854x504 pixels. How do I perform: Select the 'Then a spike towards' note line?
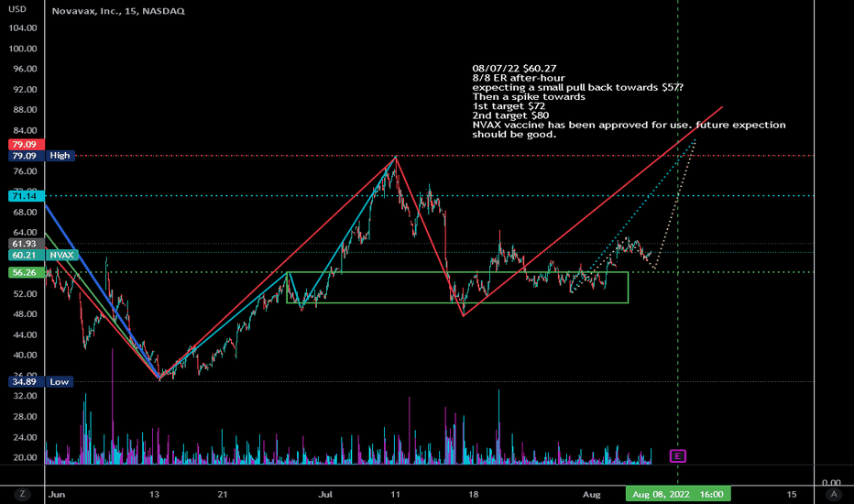[x=529, y=97]
